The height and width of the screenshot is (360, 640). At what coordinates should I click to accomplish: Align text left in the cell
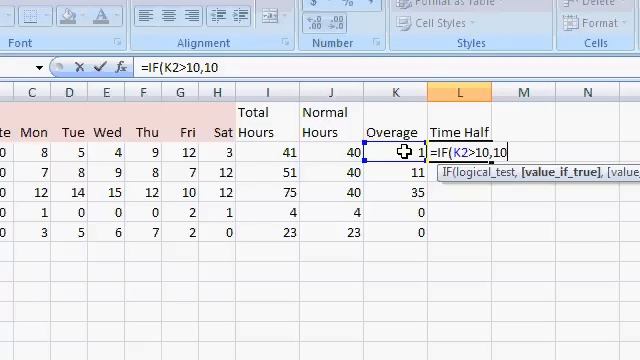146,16
